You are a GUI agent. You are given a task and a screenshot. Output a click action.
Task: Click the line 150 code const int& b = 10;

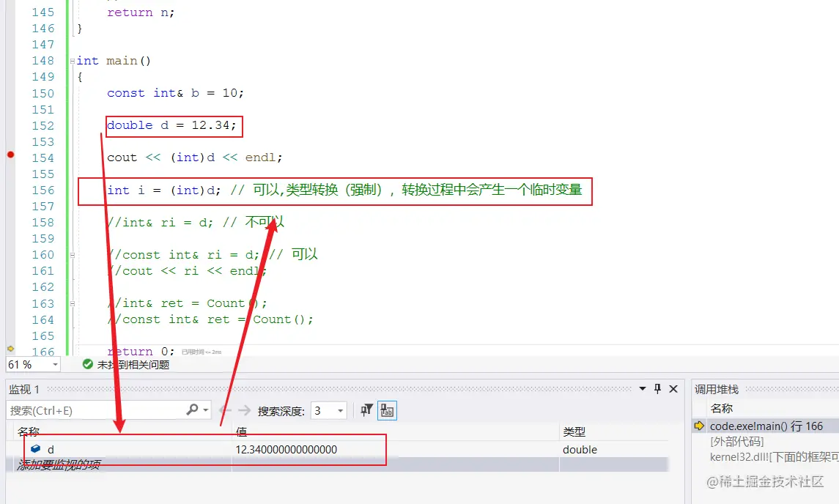click(175, 93)
